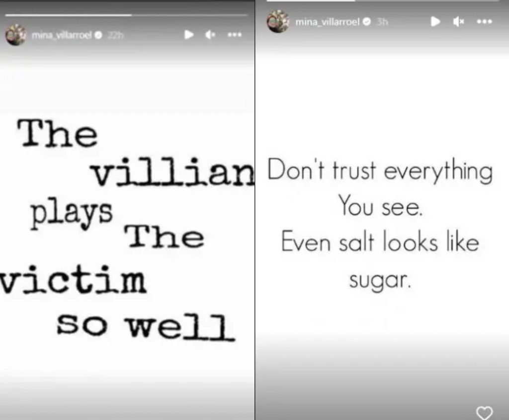
Task: Like the right story with heart icon
Action: [484, 413]
